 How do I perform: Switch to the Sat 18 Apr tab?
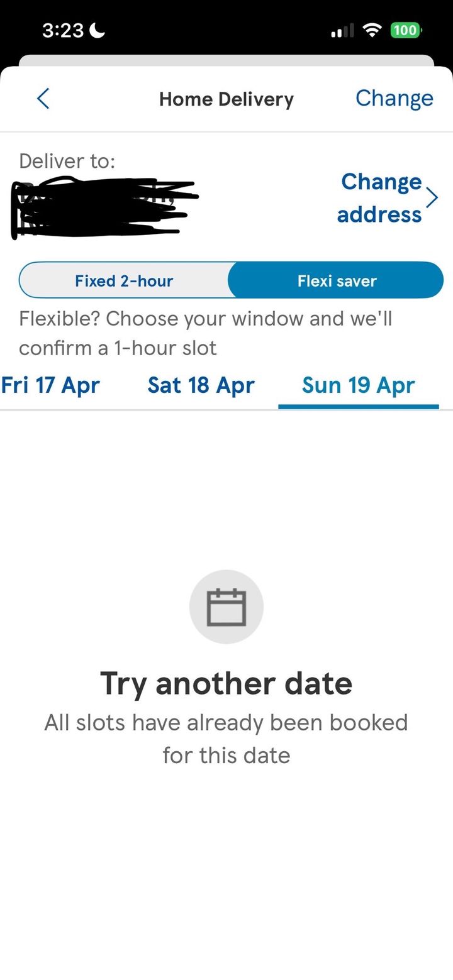point(201,385)
